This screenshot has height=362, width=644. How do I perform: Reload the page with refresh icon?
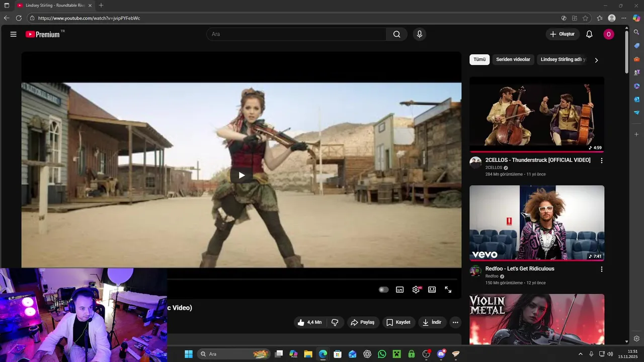[x=19, y=18]
